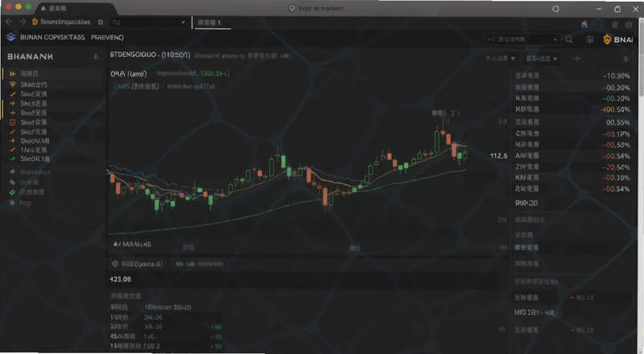This screenshot has height=354, width=644.
Task: Click the orange wifi-shaped icon in the sidebar
Action: (13, 84)
